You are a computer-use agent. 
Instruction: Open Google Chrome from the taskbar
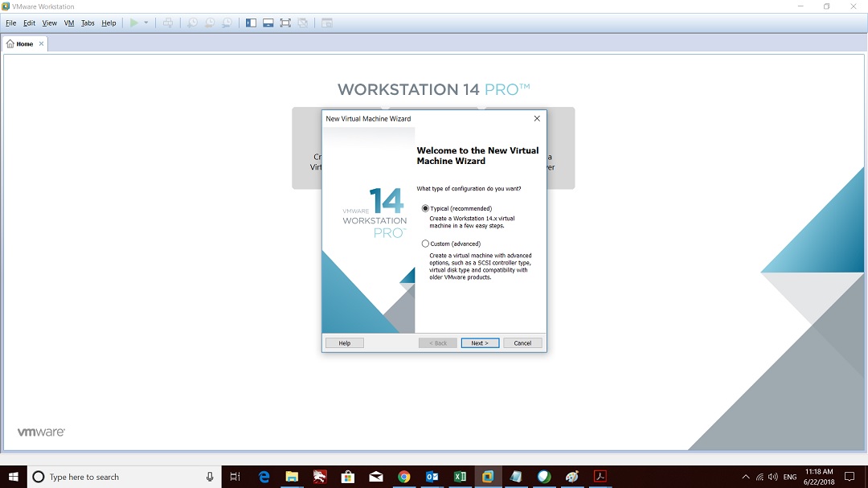click(x=404, y=477)
